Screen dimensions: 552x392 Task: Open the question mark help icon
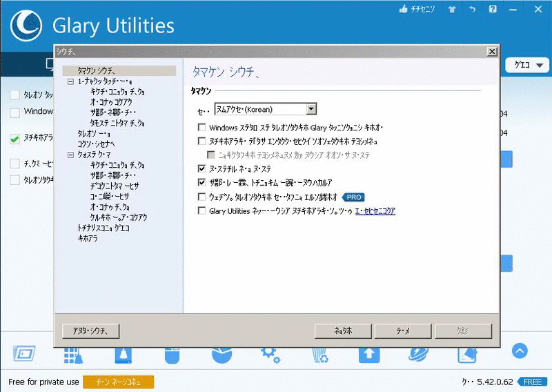coord(493,9)
